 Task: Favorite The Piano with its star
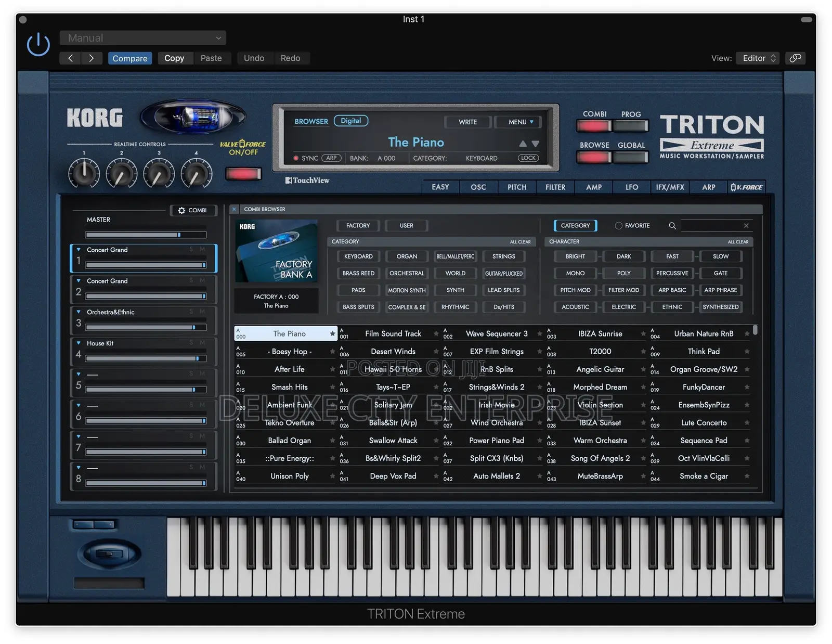pyautogui.click(x=332, y=333)
